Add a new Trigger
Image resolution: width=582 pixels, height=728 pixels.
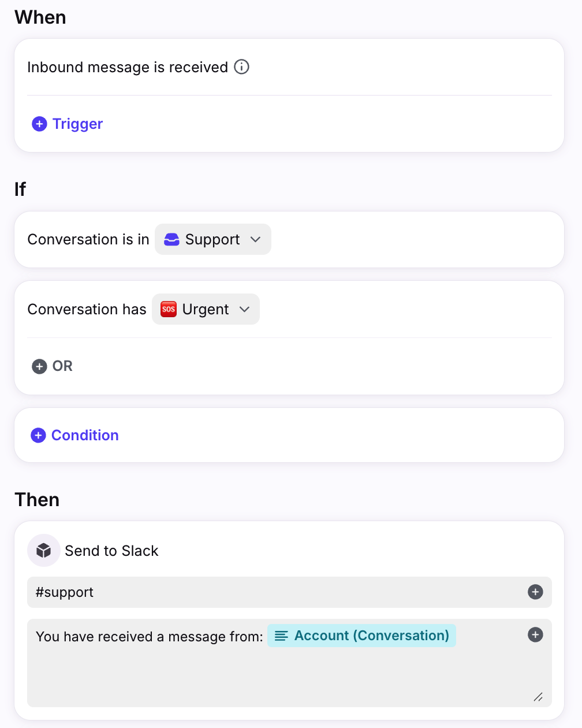(x=77, y=124)
